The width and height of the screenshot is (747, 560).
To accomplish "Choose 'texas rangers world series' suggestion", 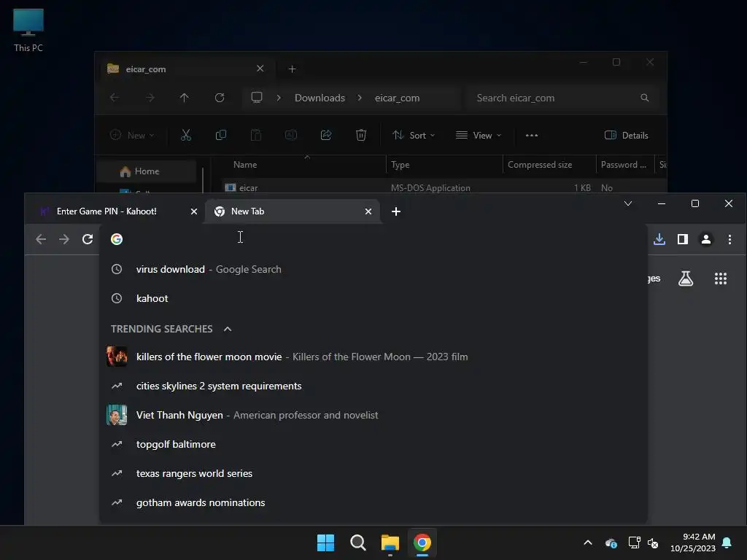I will tap(373, 474).
